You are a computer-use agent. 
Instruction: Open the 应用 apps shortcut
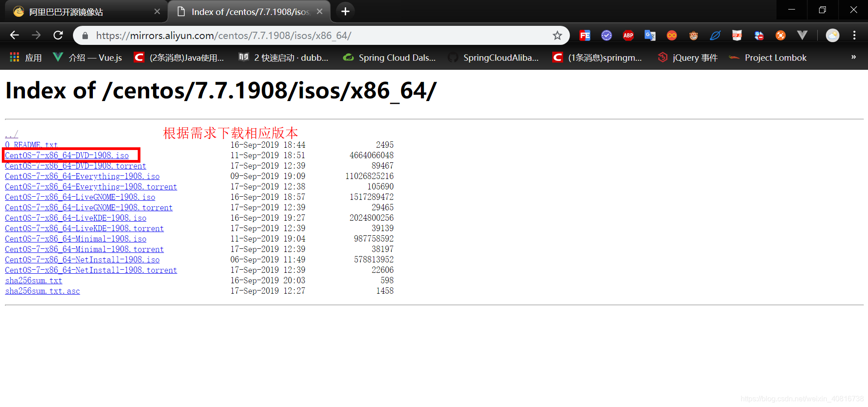[x=26, y=58]
